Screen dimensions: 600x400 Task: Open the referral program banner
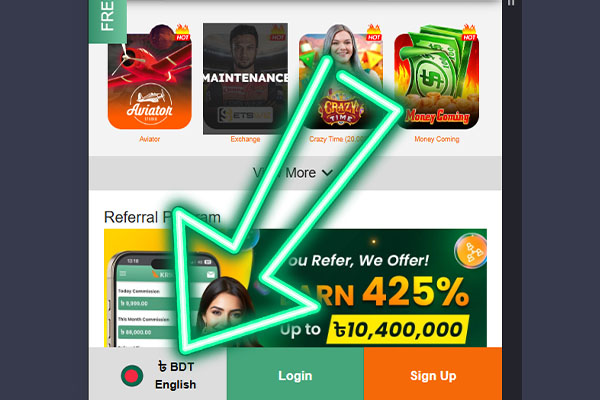pos(295,288)
